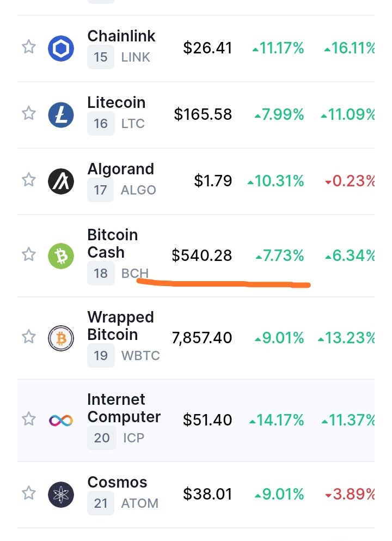
Task: Favorite Bitcoin Cash with the star
Action: coord(29,254)
